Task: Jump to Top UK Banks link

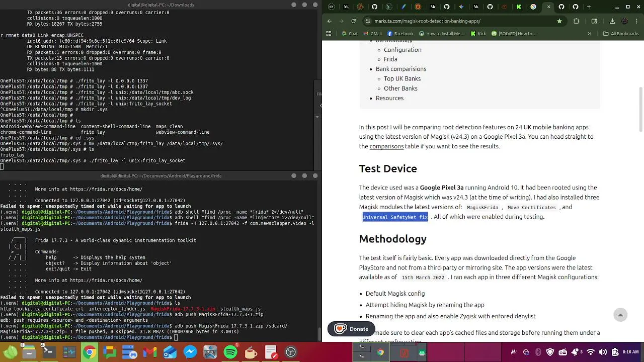Action: click(x=402, y=78)
